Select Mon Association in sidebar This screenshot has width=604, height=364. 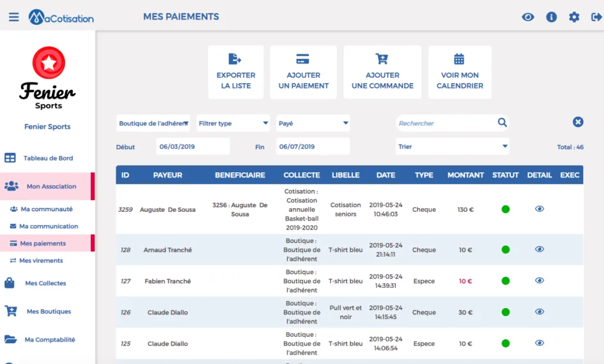[47, 186]
